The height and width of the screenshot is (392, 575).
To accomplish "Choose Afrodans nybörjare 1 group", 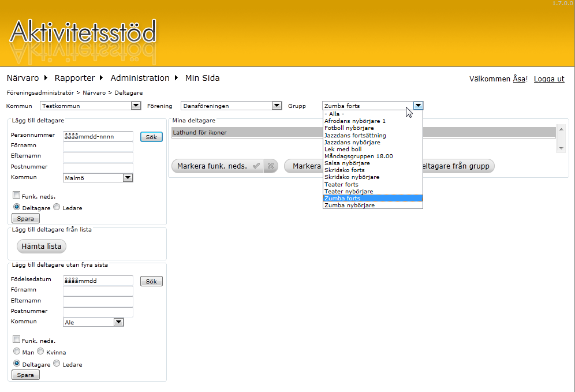I will [x=372, y=121].
